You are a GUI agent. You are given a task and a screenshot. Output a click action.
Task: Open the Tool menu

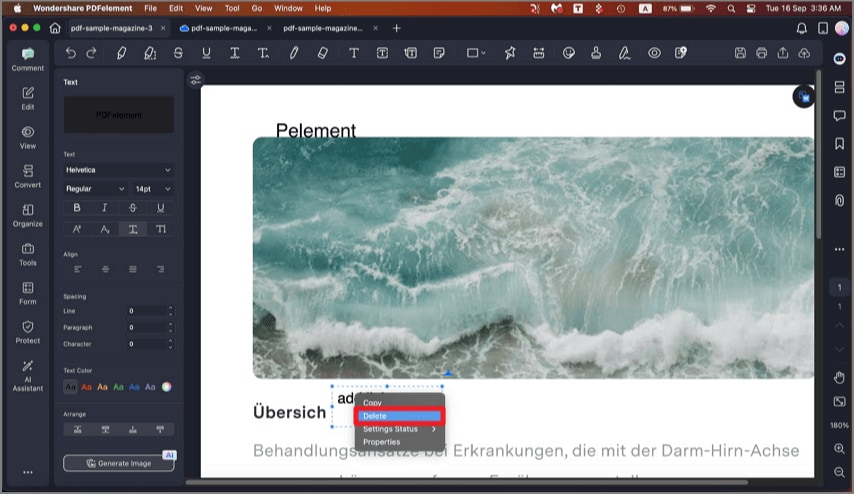tap(232, 8)
